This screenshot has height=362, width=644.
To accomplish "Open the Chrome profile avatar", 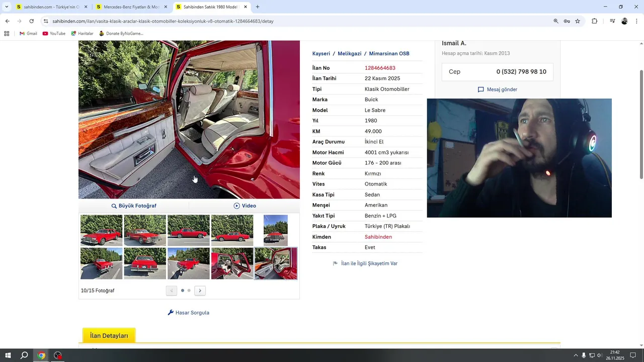I will pyautogui.click(x=624, y=21).
